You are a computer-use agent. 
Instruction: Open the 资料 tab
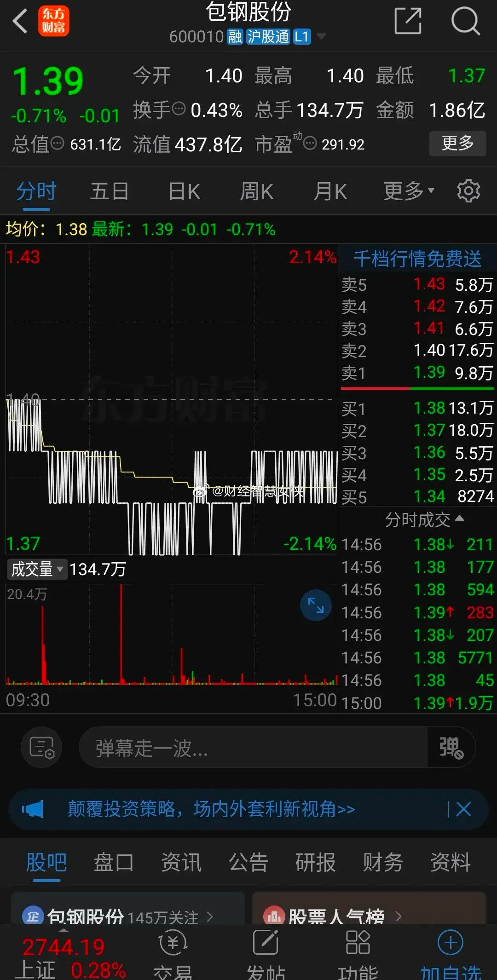coord(451,862)
